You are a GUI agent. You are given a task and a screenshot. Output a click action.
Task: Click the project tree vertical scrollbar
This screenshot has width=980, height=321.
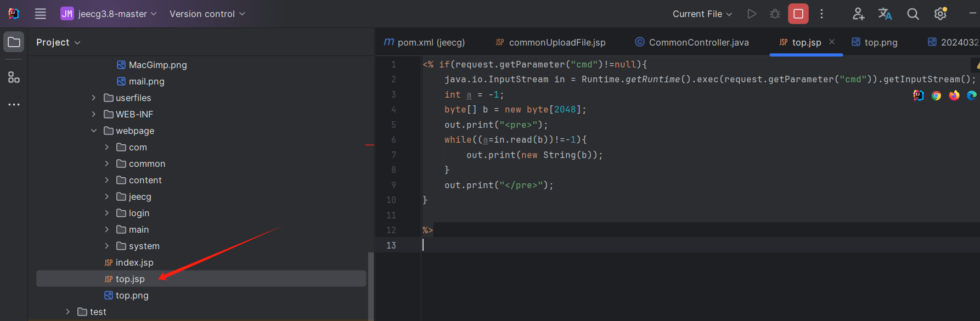[371, 286]
